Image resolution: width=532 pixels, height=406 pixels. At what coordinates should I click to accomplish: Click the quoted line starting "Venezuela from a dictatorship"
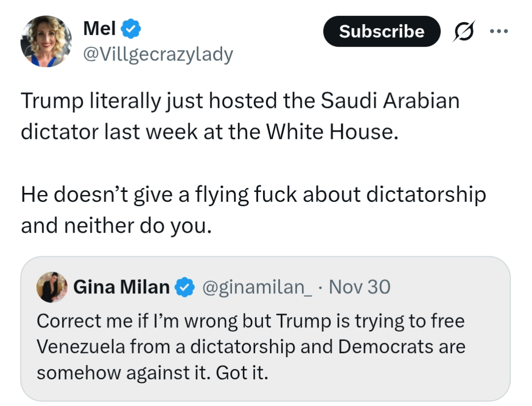pos(251,347)
